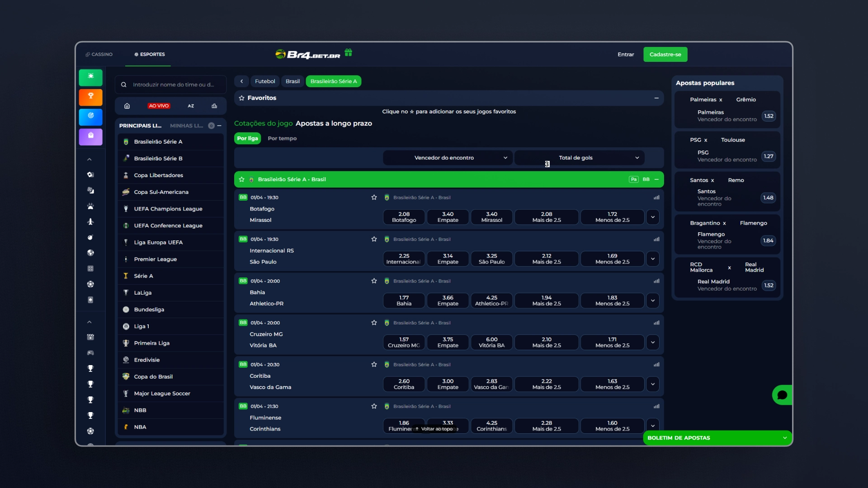The width and height of the screenshot is (868, 488).
Task: Click the Brasil breadcrumb
Action: pos(292,81)
